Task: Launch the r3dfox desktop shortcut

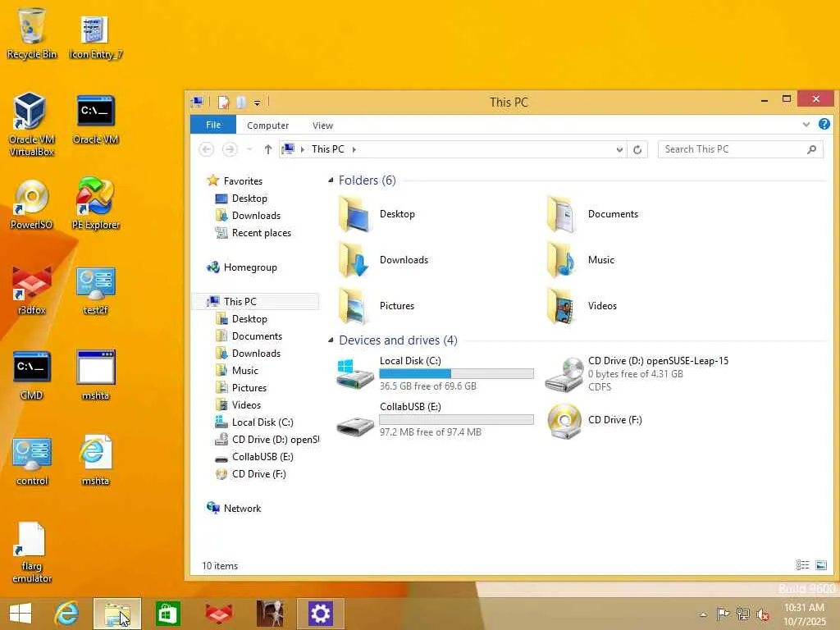Action: pyautogui.click(x=31, y=290)
